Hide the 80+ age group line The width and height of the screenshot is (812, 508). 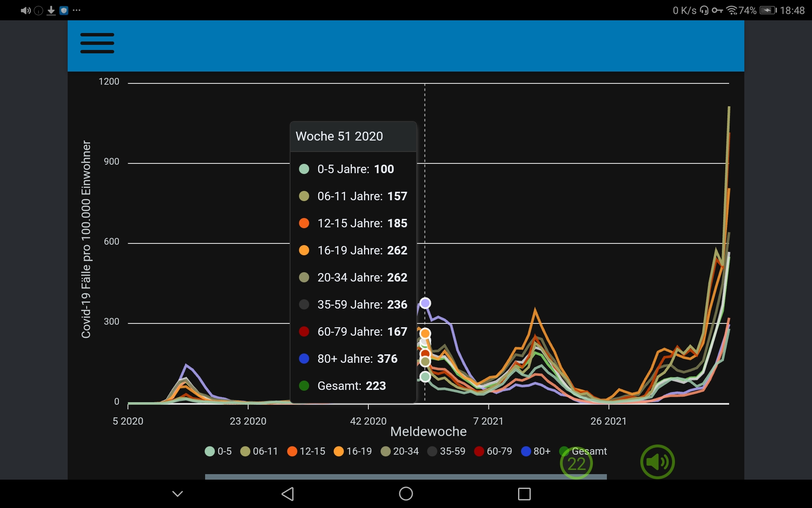tap(536, 451)
